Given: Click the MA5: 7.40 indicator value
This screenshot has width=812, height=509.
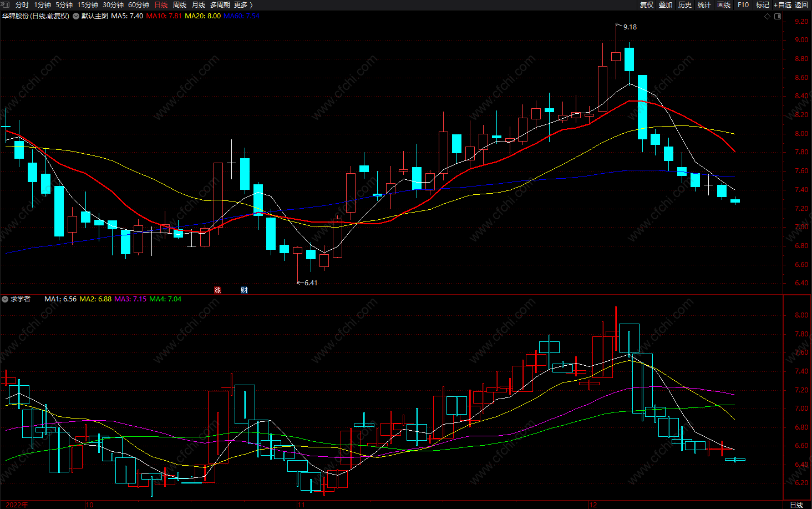Looking at the screenshot, I should coord(127,16).
